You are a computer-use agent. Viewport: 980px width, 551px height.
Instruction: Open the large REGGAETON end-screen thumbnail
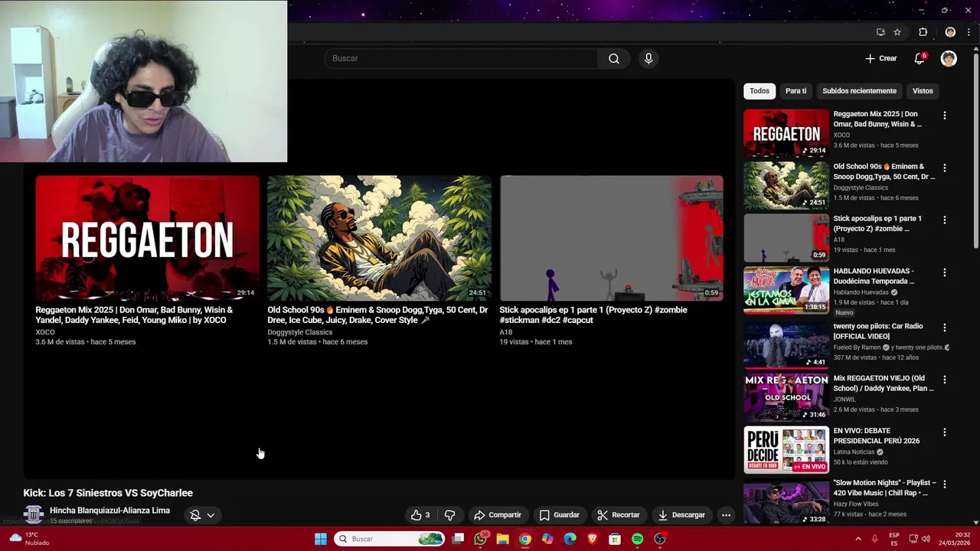147,239
